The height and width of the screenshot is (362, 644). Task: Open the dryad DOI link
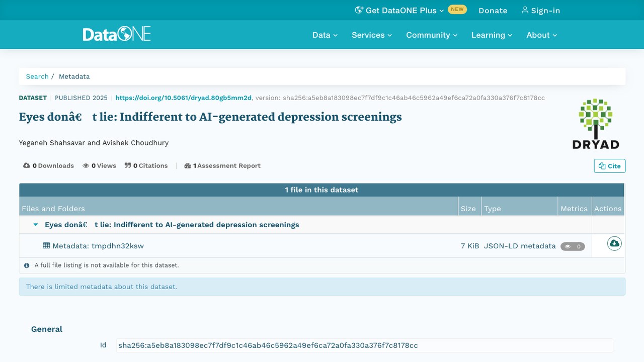184,98
